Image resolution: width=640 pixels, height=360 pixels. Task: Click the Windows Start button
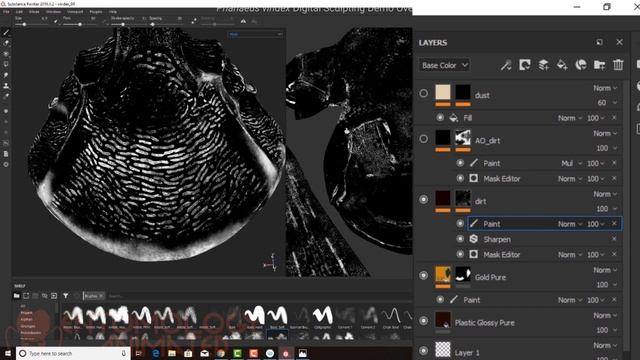tap(8, 353)
